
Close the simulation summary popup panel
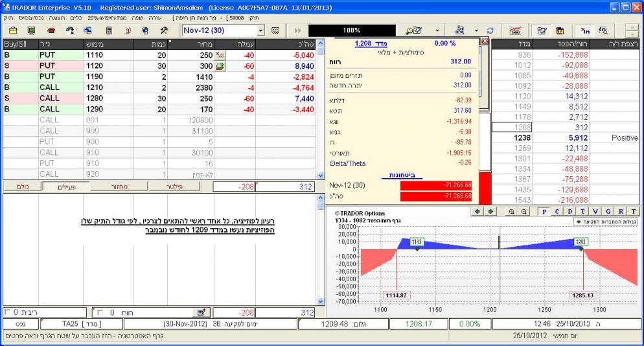(x=485, y=41)
